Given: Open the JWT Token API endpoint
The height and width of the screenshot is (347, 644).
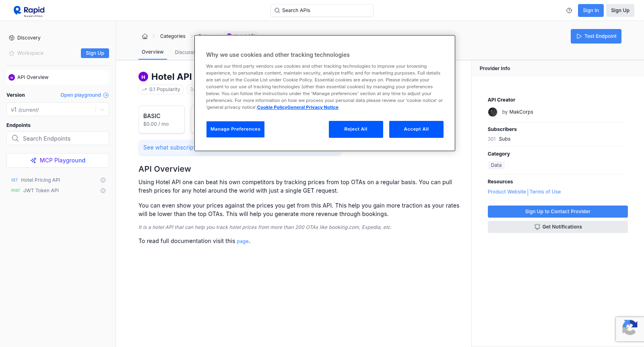Looking at the screenshot, I should (41, 191).
